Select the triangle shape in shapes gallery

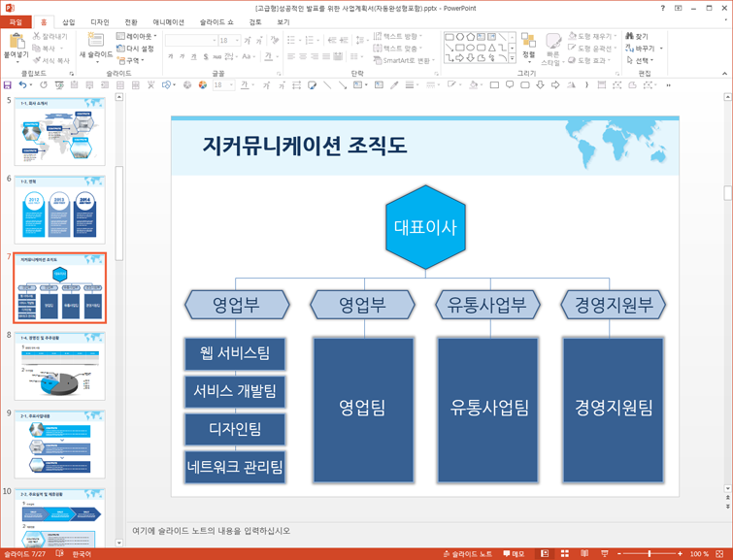pos(491,48)
